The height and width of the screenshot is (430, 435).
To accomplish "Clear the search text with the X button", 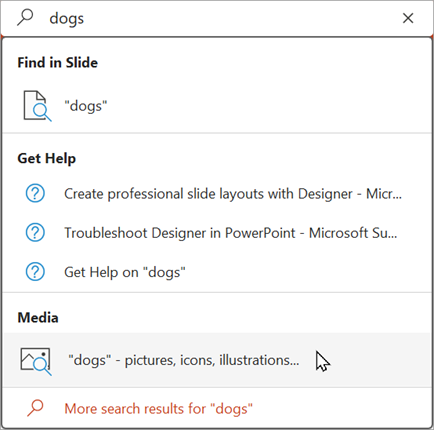I will (408, 18).
